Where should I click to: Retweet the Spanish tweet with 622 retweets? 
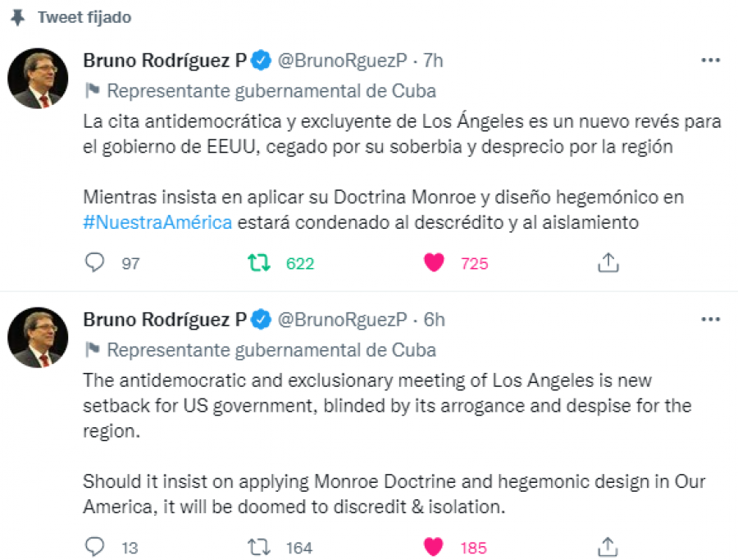pyautogui.click(x=257, y=262)
